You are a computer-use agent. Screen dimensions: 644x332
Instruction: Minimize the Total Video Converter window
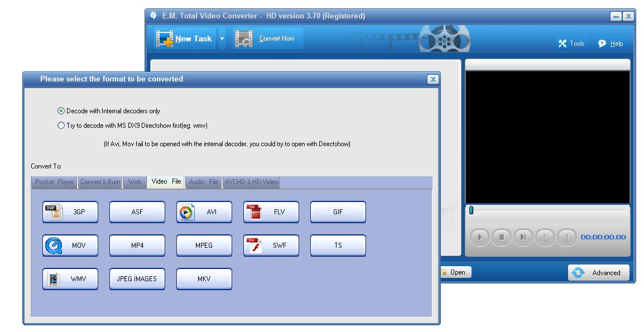(616, 16)
